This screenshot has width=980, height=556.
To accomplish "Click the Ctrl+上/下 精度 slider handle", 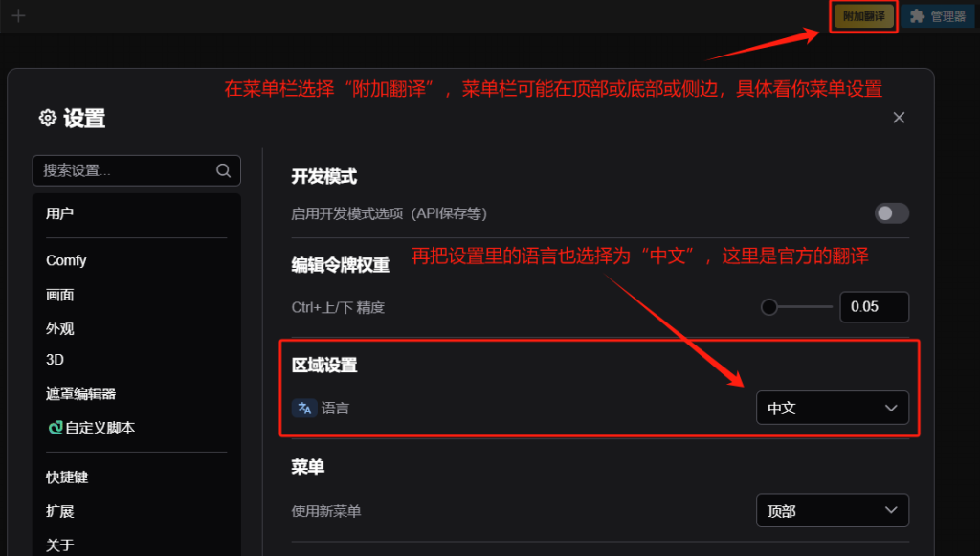I will pos(768,307).
